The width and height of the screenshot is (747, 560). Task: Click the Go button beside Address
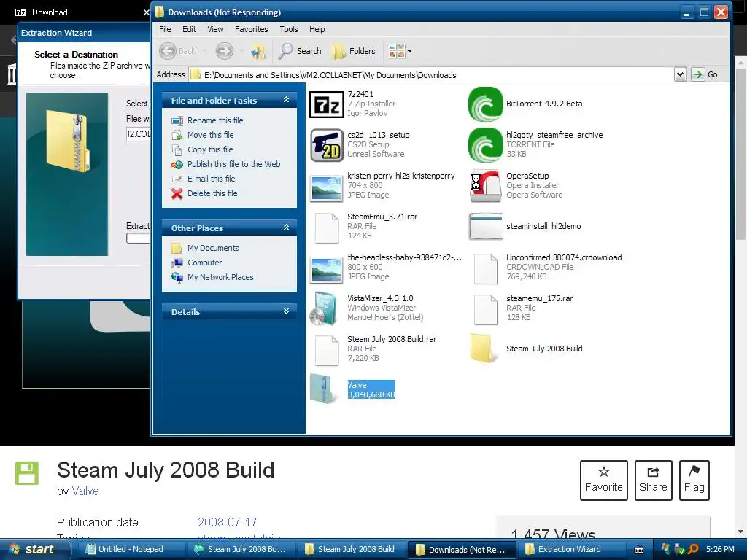[705, 74]
